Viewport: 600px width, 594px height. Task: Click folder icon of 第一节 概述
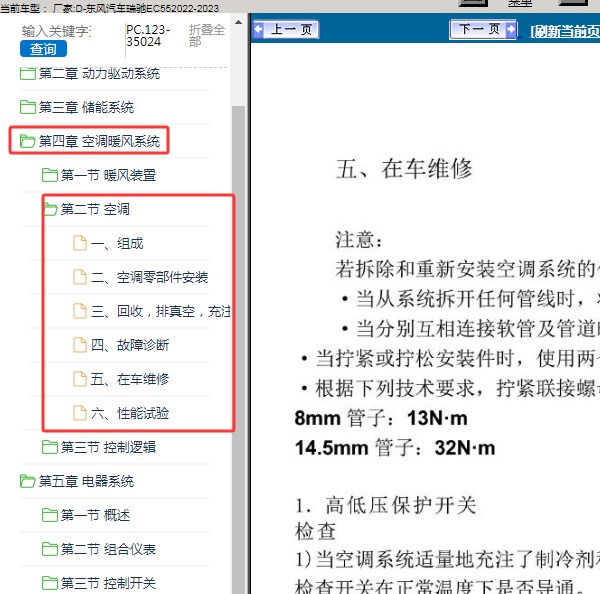(50, 515)
